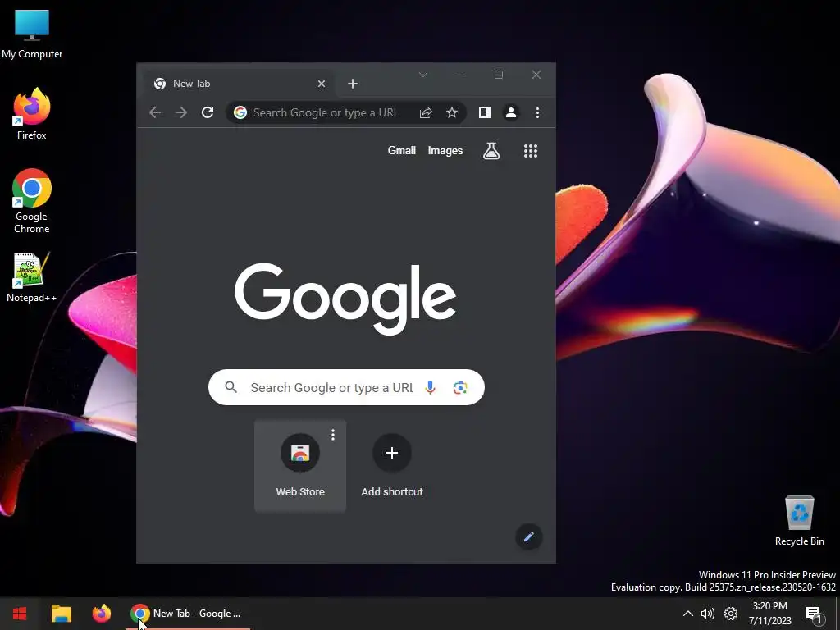This screenshot has height=630, width=840.
Task: Open the volume control in tray
Action: coord(708,614)
